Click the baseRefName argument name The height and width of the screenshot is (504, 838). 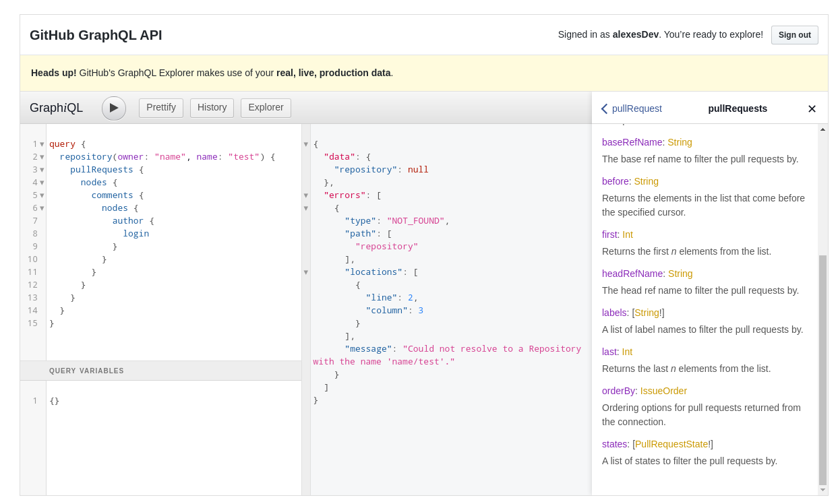point(632,142)
